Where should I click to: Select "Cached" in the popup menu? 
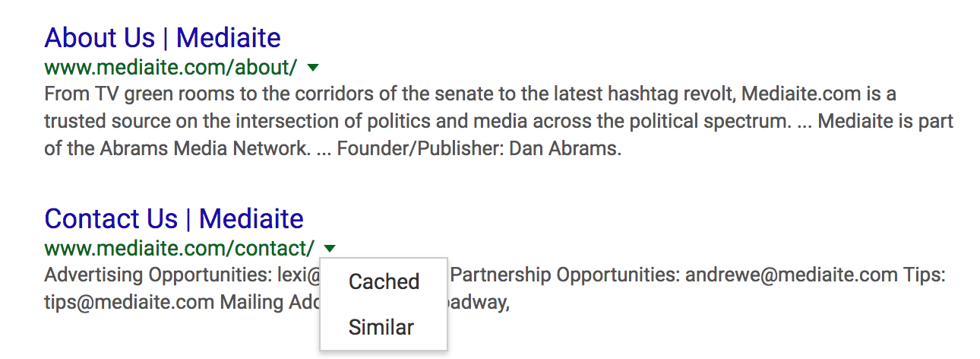384,282
